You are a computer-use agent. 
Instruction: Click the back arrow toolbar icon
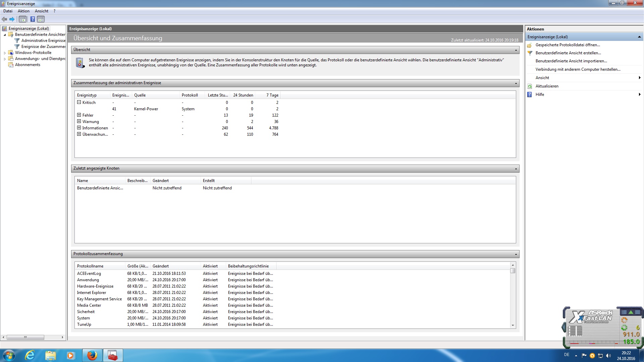click(4, 19)
